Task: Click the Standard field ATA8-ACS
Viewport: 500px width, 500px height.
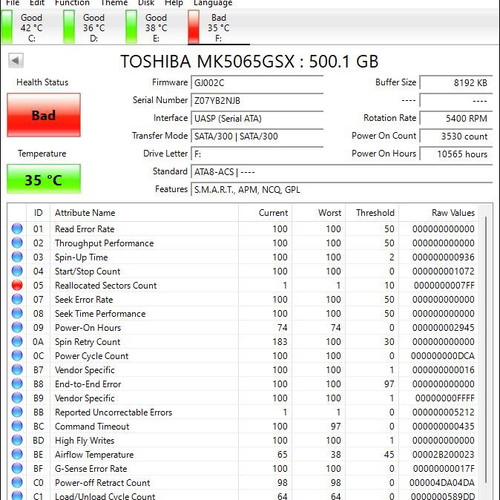Action: [x=342, y=172]
